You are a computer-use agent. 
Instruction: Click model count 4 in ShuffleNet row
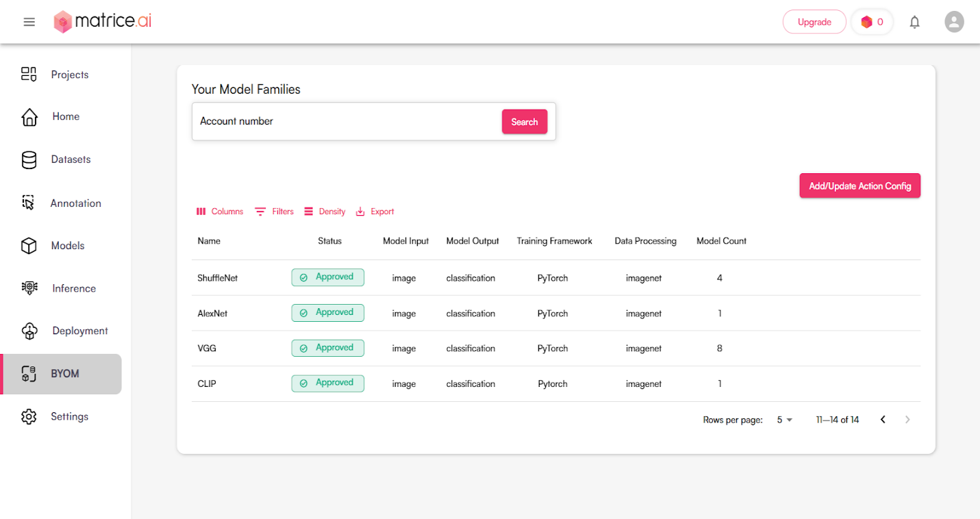point(720,278)
